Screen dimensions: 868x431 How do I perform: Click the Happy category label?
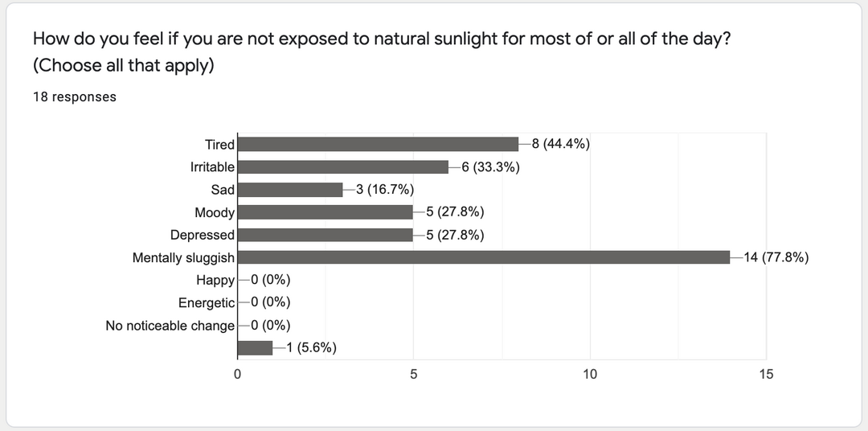[x=215, y=281]
